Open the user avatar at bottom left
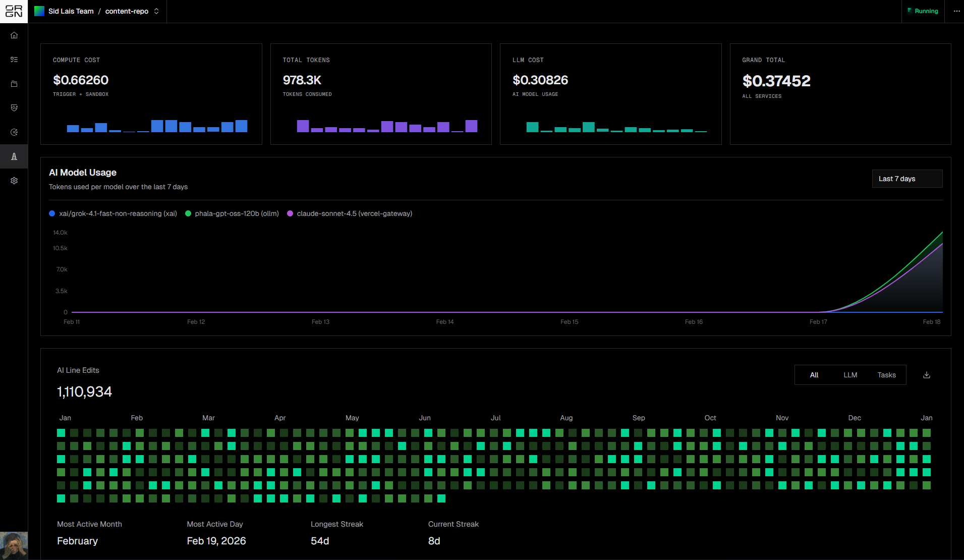The image size is (964, 560). pos(14,546)
